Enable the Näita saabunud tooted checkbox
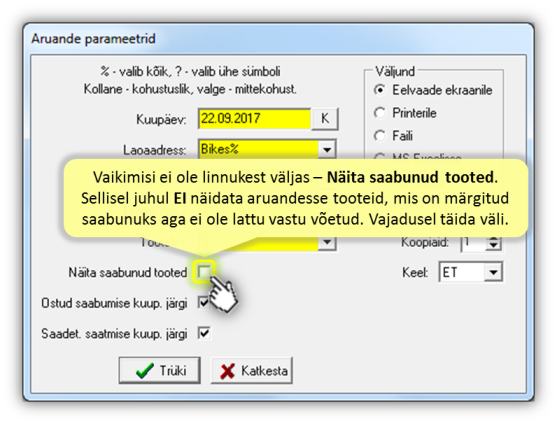Screen dimensions: 557x424 coord(204,272)
